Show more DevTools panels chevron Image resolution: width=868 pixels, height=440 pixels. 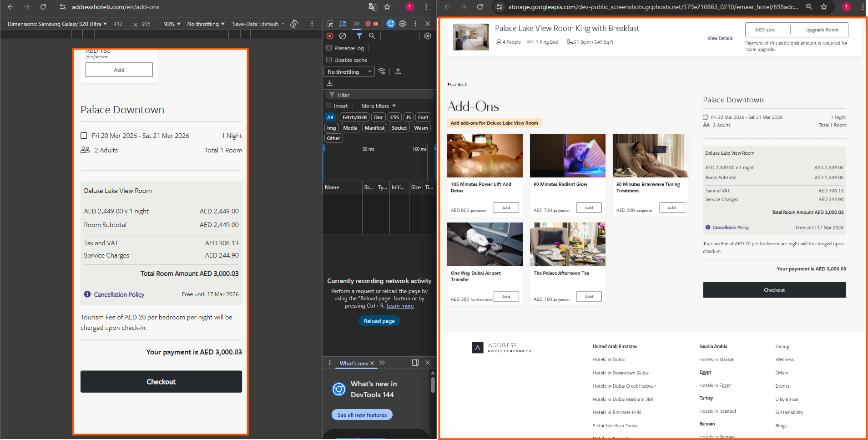356,24
